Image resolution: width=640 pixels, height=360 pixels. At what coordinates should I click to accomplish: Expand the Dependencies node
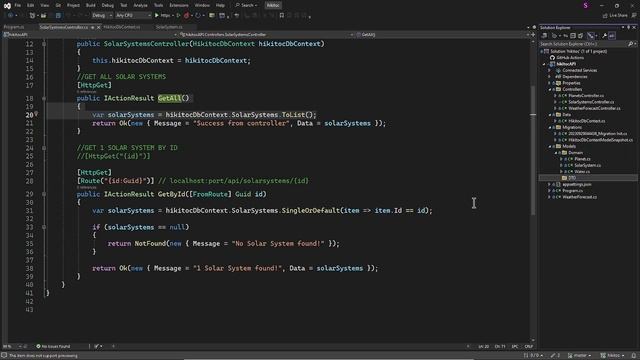[x=550, y=77]
